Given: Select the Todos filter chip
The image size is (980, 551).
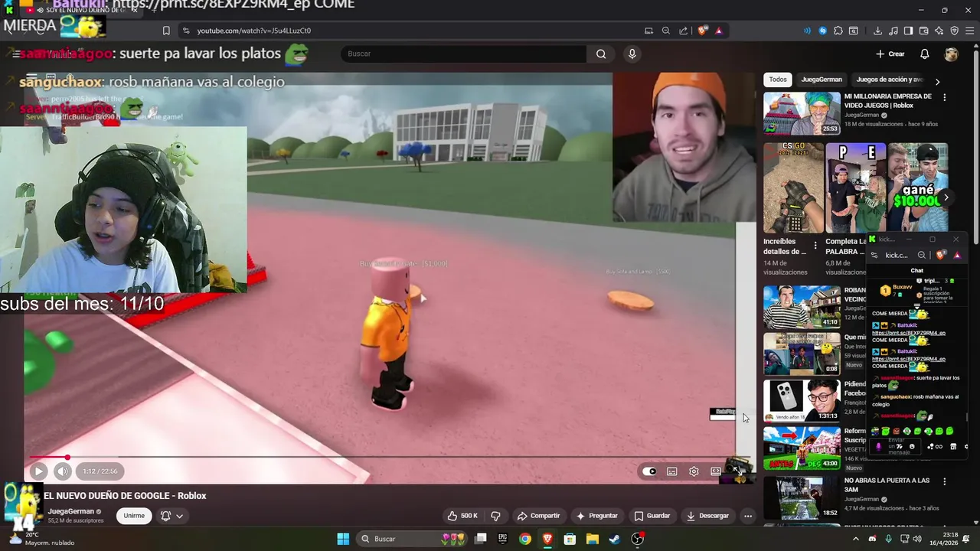Looking at the screenshot, I should [778, 80].
